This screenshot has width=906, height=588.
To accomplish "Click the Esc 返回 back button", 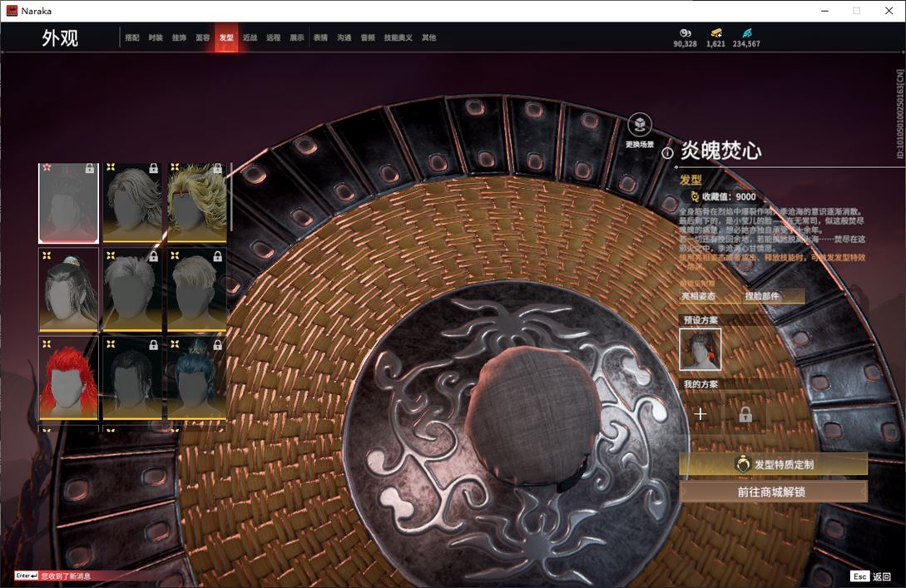I will (871, 576).
